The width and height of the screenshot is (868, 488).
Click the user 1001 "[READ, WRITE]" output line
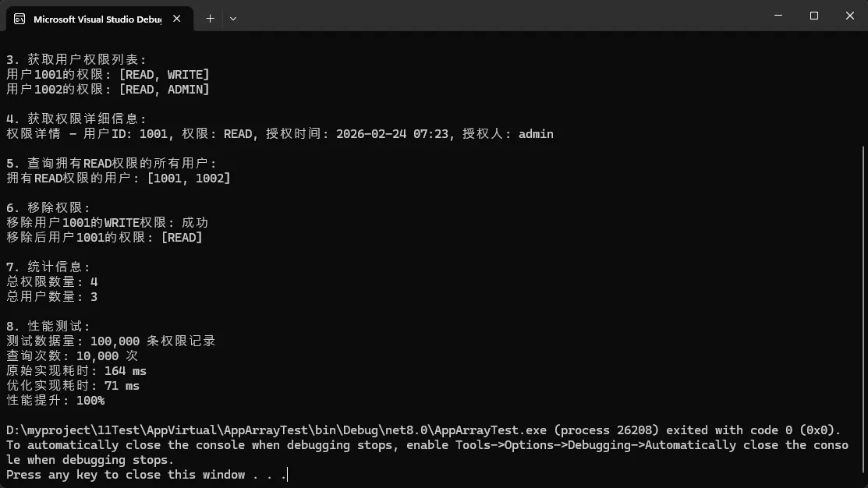coord(108,75)
